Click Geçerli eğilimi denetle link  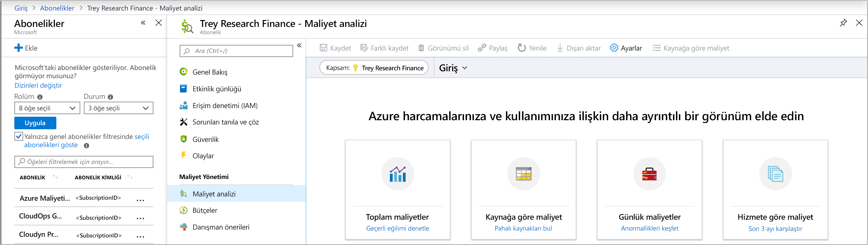398,229
